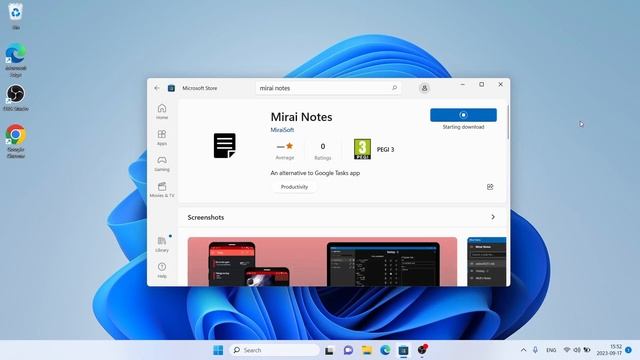The height and width of the screenshot is (360, 640).
Task: Select the Microsoft Edge desktop shortcut
Action: (16, 60)
